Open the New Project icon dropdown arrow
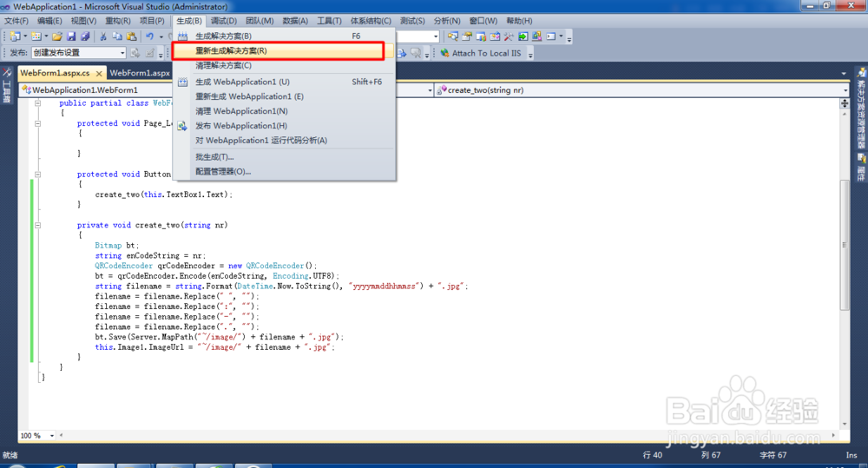The height and width of the screenshot is (468, 868). (x=25, y=36)
